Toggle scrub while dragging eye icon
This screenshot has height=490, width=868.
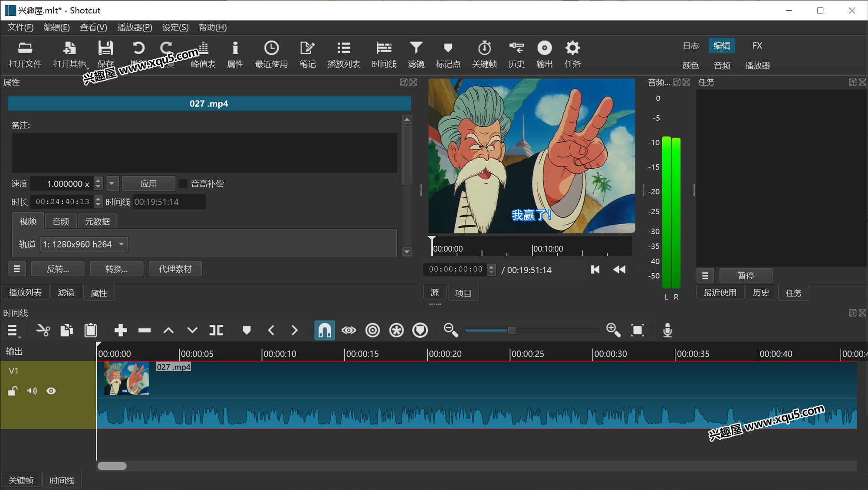point(349,330)
